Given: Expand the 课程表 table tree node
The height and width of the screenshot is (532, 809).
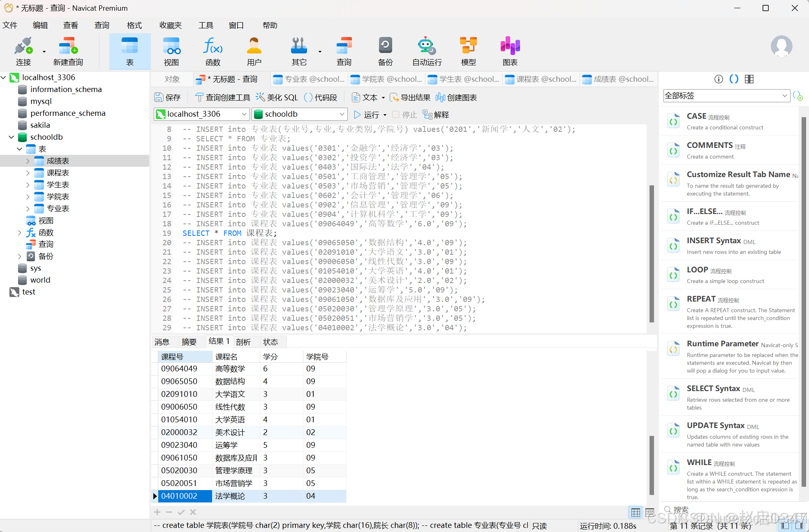Looking at the screenshot, I should [28, 173].
